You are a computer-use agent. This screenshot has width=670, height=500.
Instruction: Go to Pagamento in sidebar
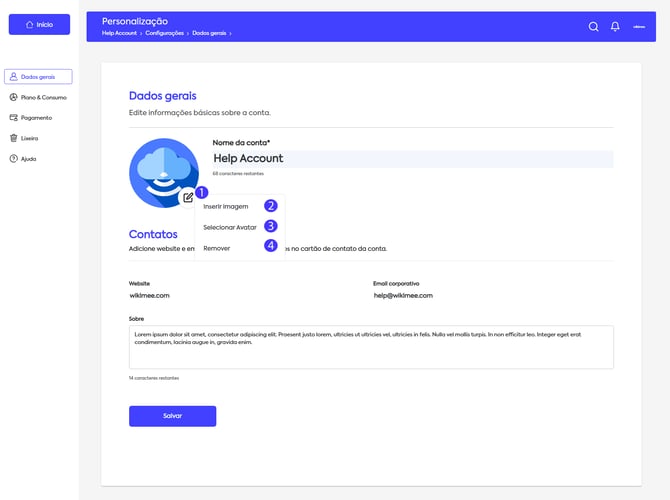[x=36, y=117]
